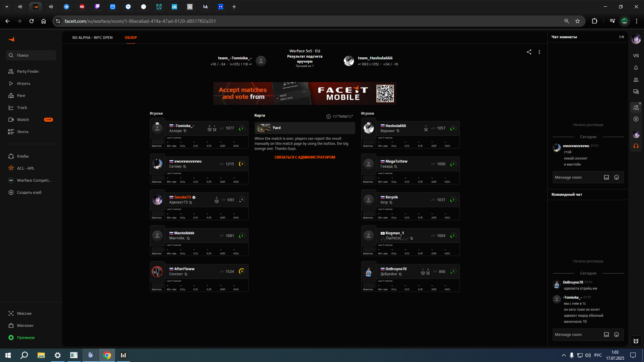Copy xwuvxwuvxvwu game nickname Сатому

tap(184, 167)
